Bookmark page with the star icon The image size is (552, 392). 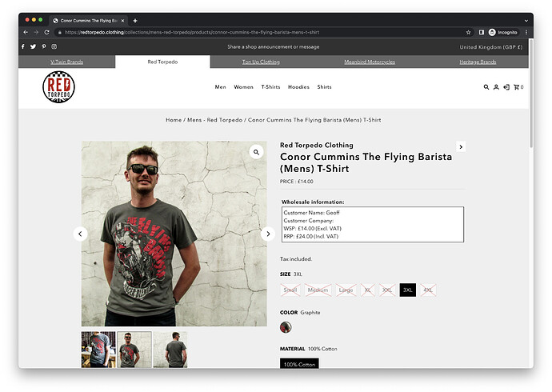click(468, 32)
